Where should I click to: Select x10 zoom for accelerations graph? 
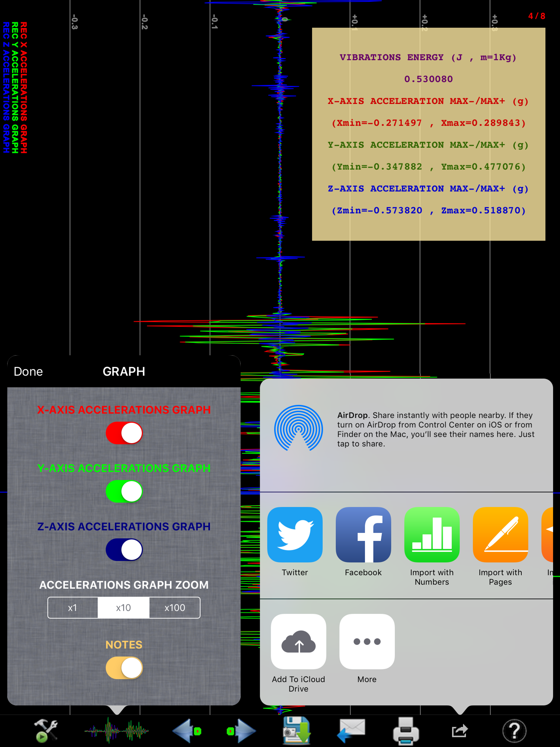pyautogui.click(x=124, y=607)
